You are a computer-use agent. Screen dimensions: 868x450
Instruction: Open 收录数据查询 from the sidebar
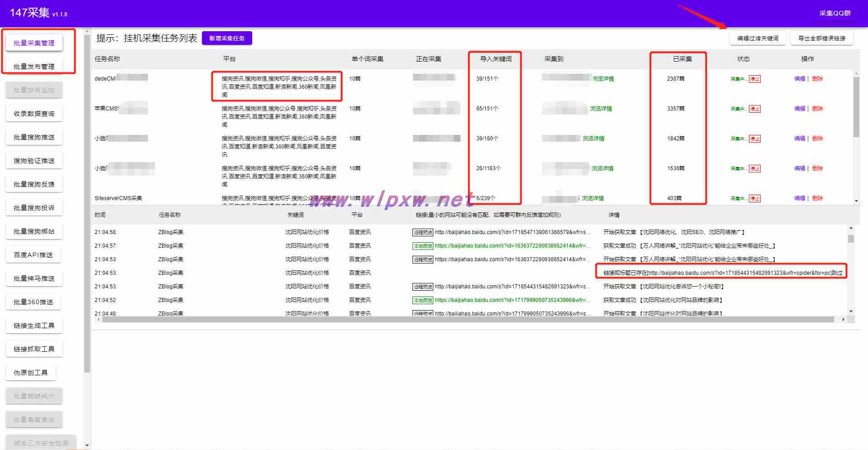coord(34,114)
